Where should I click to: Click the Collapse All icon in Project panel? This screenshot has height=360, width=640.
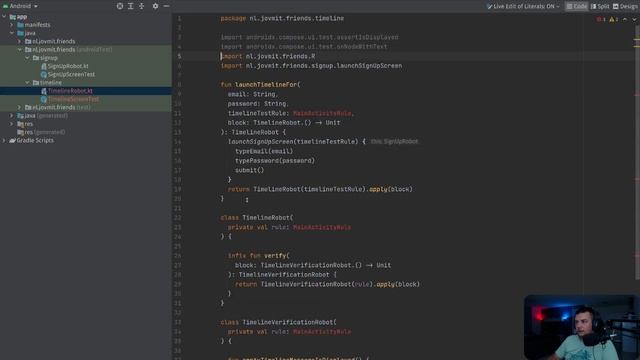142,6
